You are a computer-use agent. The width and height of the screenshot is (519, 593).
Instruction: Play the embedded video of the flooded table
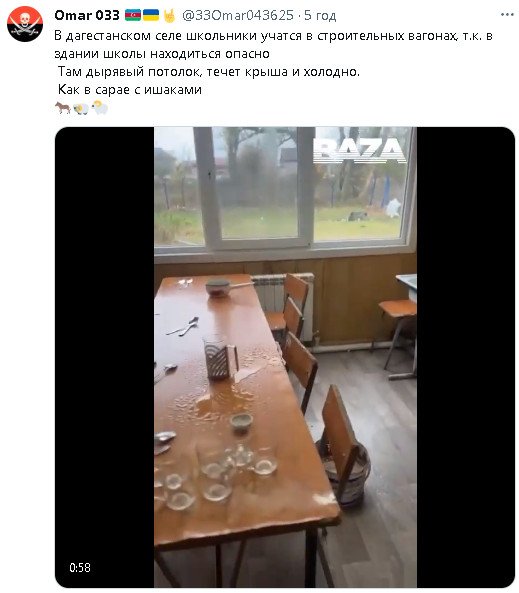click(x=285, y=357)
